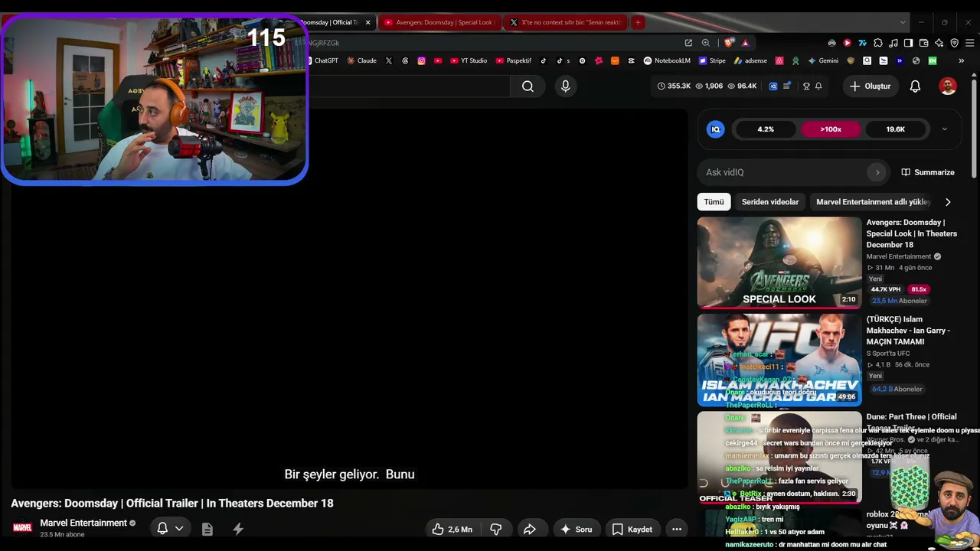This screenshot has width=980, height=551.
Task: Select the Seriden videolar filter chip
Action: 770,202
